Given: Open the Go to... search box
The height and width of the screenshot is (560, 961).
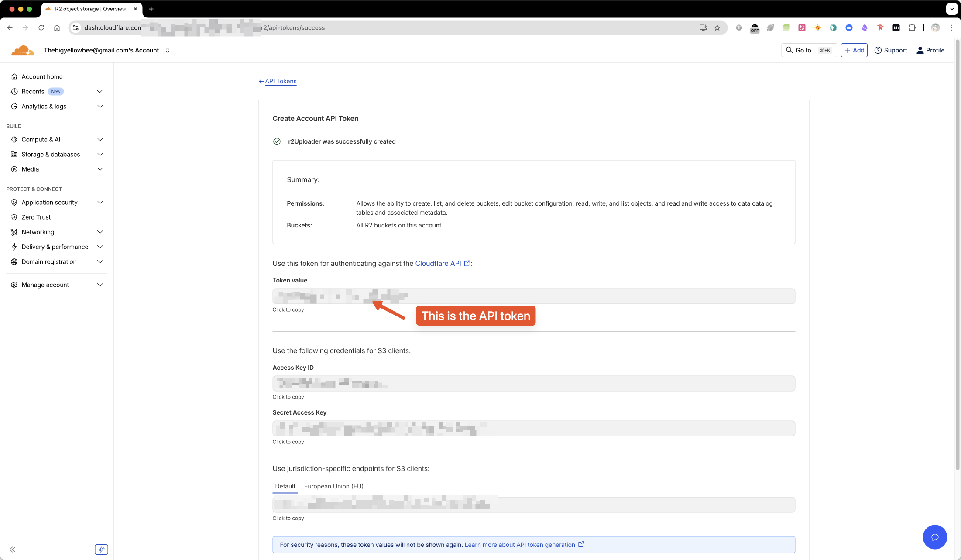Looking at the screenshot, I should [x=809, y=50].
